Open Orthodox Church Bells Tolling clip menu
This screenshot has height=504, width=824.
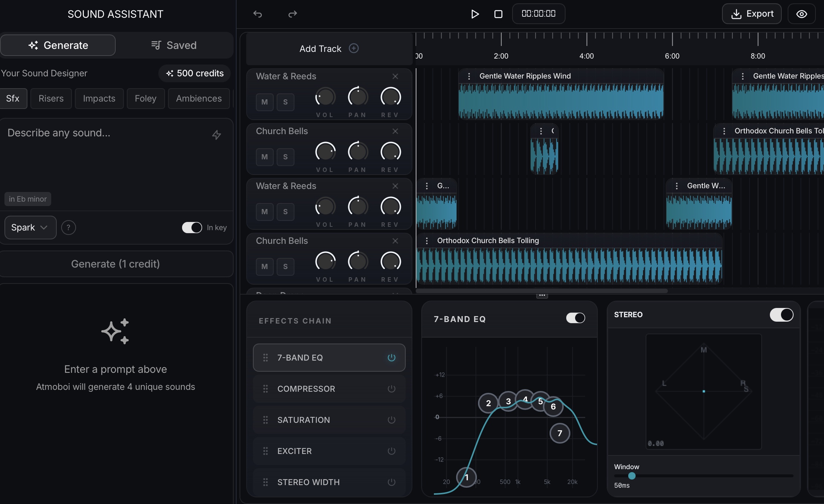tap(427, 241)
